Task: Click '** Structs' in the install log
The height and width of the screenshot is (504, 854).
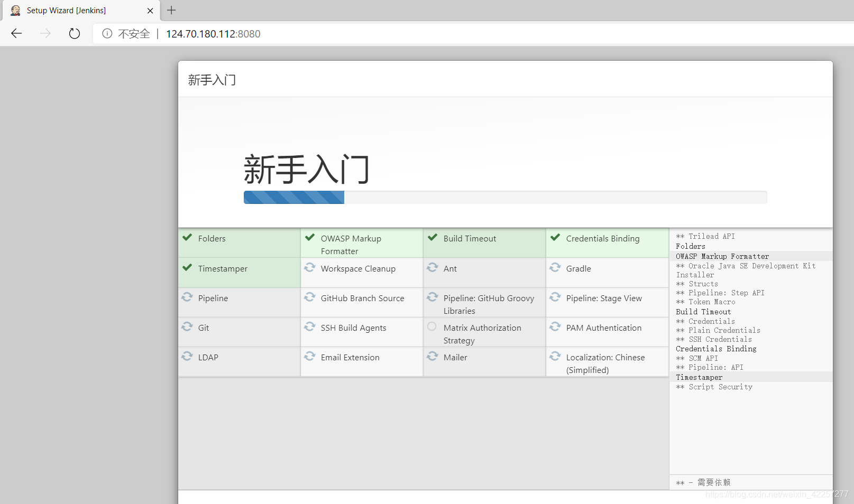Action: pos(697,284)
